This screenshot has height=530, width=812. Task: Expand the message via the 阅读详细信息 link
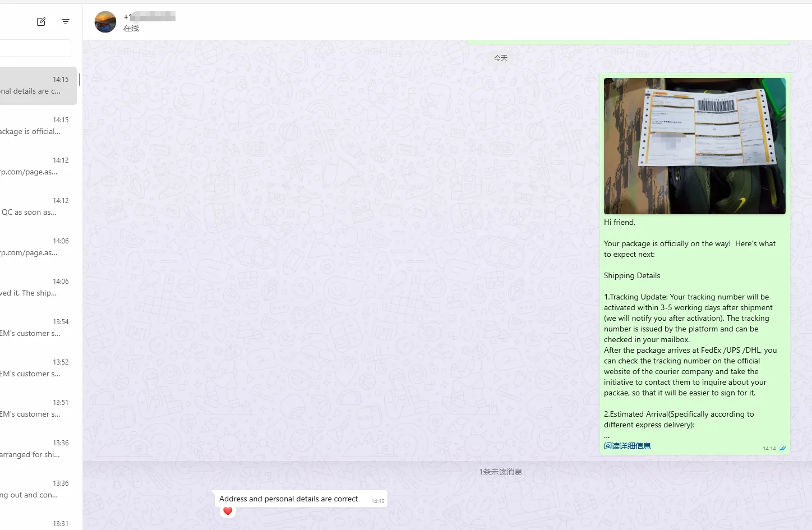[627, 446]
